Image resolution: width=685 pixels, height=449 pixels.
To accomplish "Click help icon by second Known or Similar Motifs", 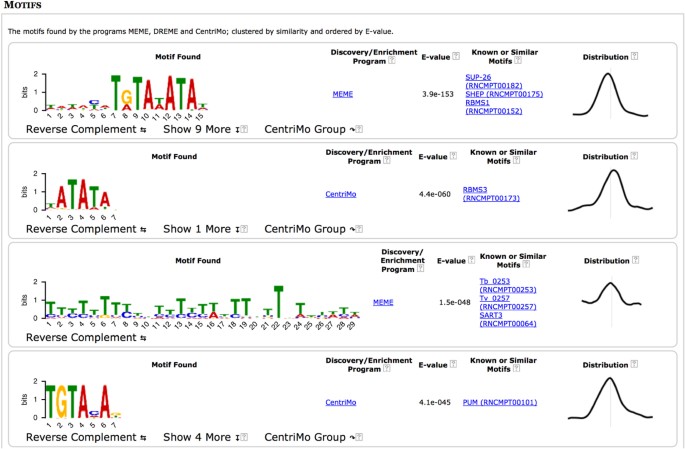I will [x=516, y=160].
